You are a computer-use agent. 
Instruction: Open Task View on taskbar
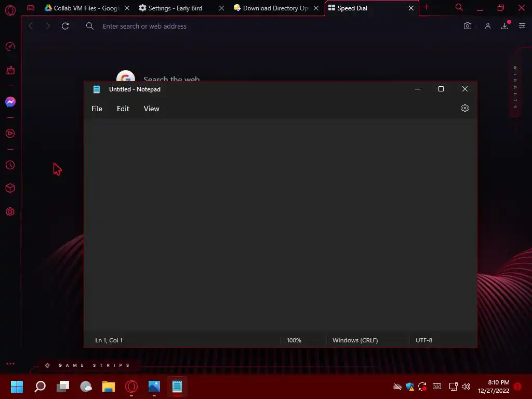63,387
